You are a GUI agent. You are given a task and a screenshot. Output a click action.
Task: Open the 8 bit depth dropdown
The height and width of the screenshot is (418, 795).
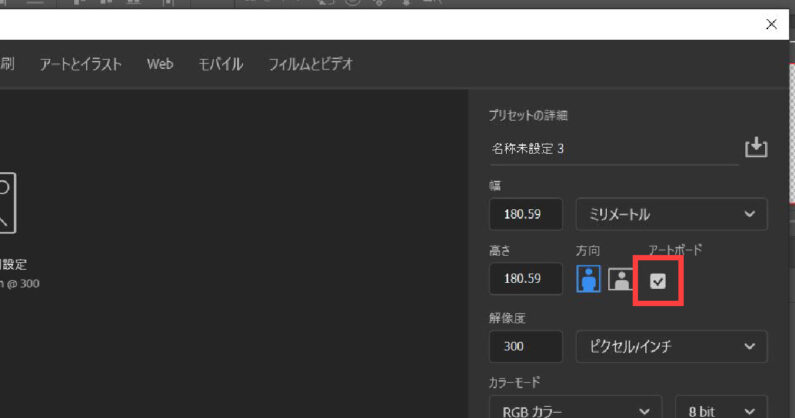click(x=721, y=408)
